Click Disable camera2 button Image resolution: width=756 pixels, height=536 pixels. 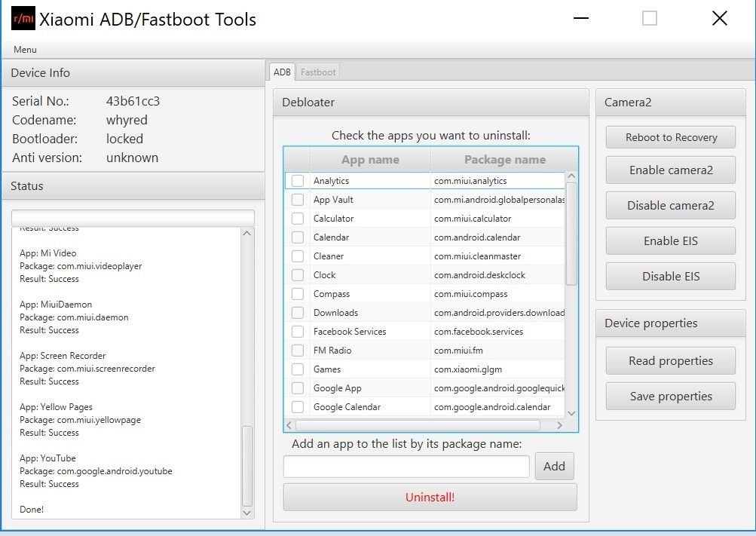671,205
